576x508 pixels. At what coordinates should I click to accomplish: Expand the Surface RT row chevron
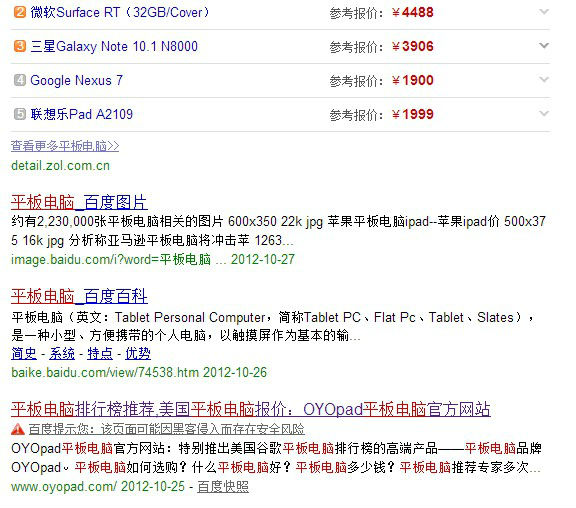pyautogui.click(x=544, y=12)
